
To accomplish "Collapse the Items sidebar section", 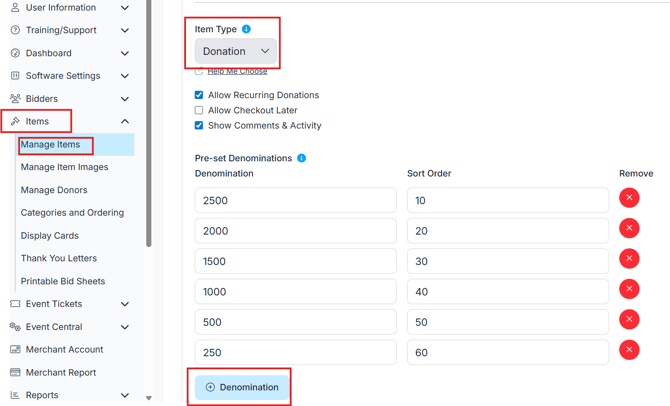I will (x=124, y=122).
